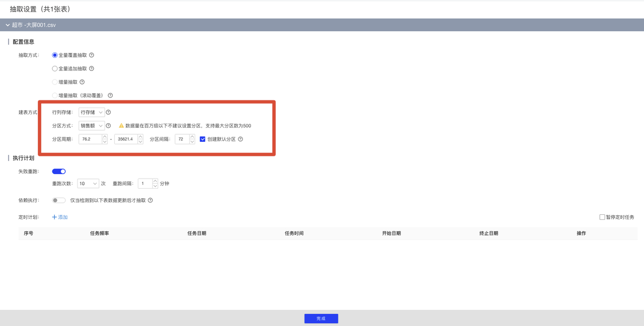Click the 完成 button

(x=321, y=318)
